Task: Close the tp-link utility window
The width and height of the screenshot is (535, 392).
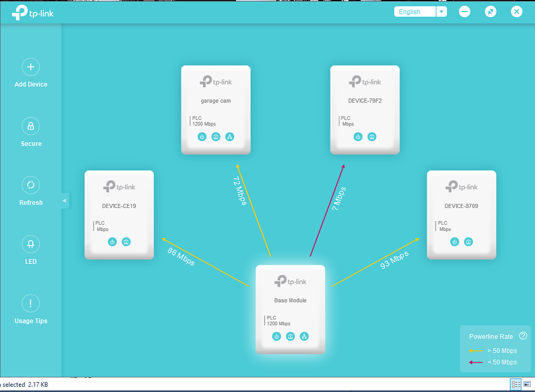Action: point(517,11)
